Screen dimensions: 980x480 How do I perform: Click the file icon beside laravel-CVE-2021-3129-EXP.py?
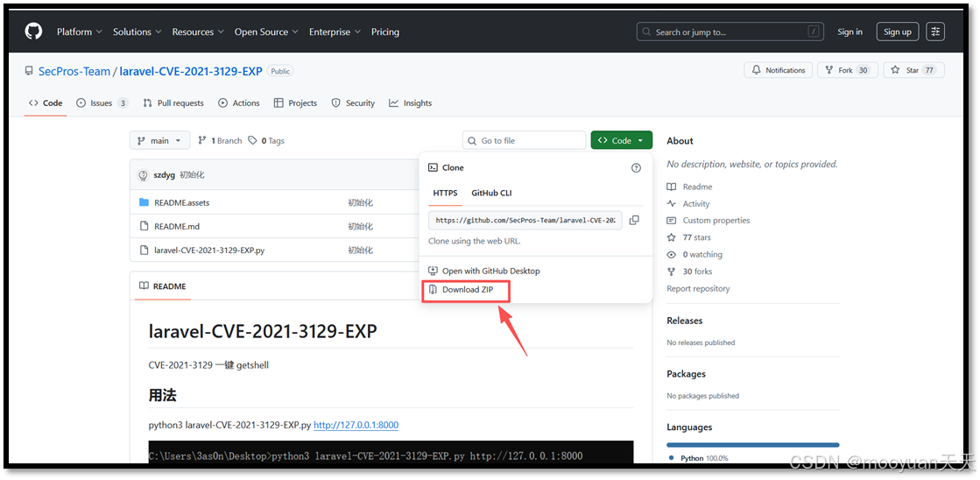click(x=144, y=250)
